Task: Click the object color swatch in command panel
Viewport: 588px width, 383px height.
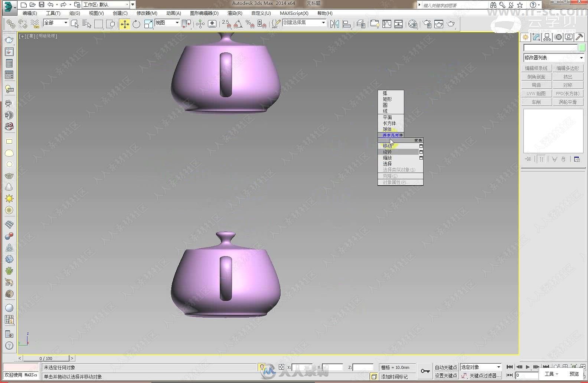Action: pos(582,48)
